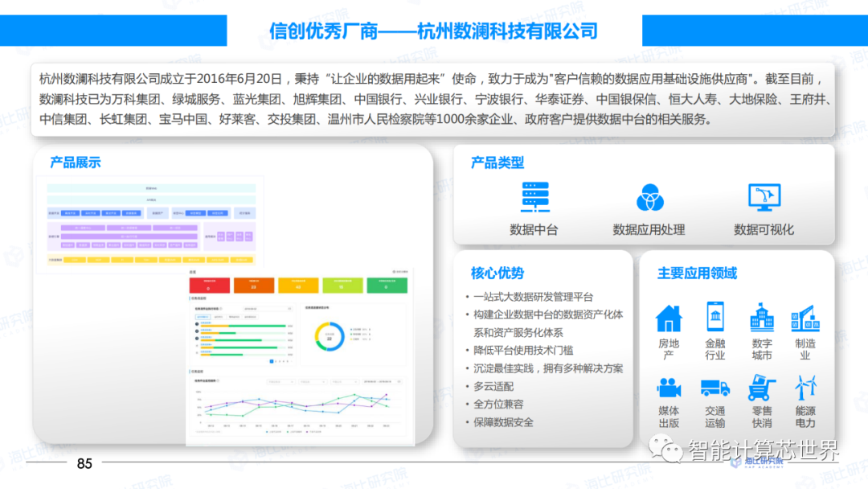Viewport: 868px width, 489px height.
Task: Click the 智能计算芯世界 text
Action: point(764,450)
